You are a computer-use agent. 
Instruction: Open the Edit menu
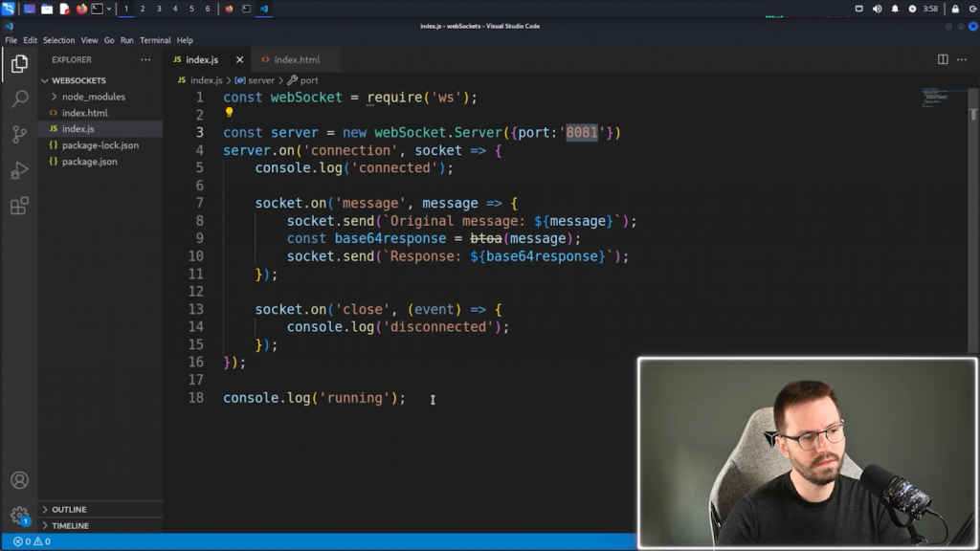pos(30,40)
